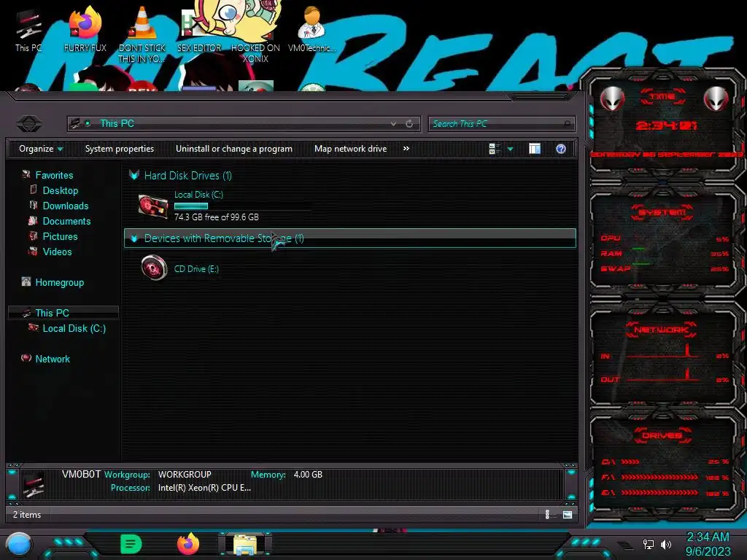747x560 pixels.
Task: Open VM0Technic desktop shortcut
Action: tap(311, 31)
